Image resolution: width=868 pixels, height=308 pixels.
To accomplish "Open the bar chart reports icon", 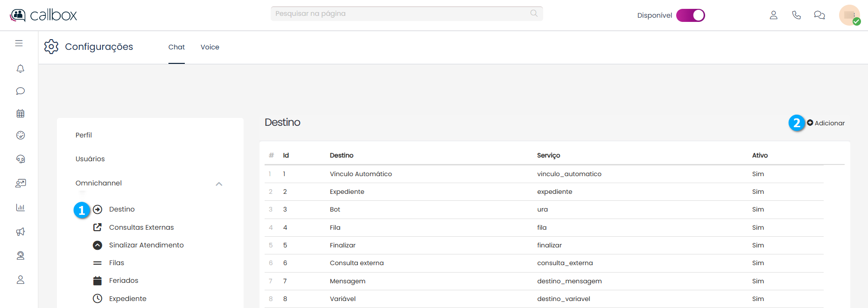I will (x=20, y=207).
